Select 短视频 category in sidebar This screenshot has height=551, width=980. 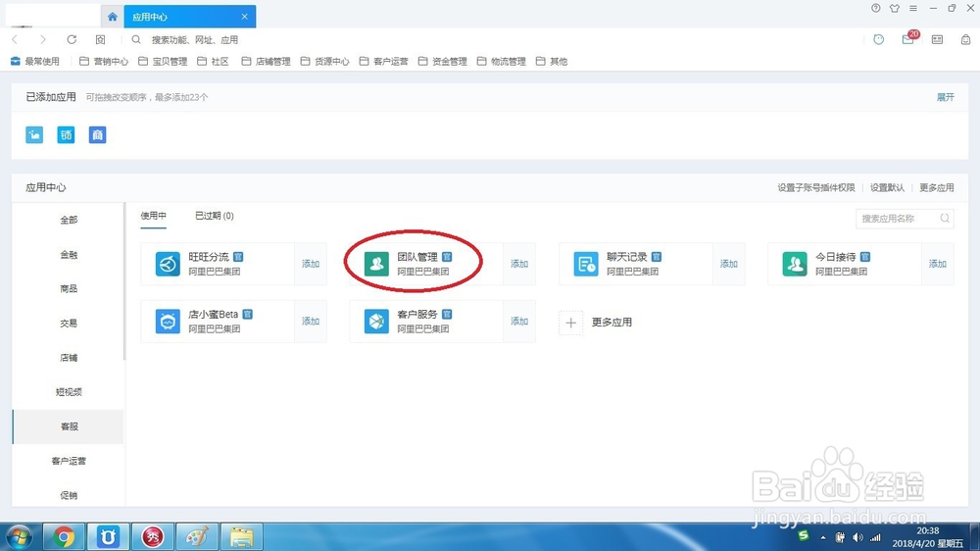pyautogui.click(x=69, y=392)
